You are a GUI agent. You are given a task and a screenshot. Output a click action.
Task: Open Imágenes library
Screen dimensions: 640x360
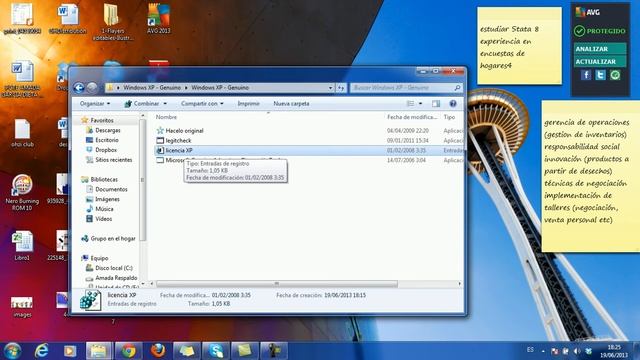[107, 199]
